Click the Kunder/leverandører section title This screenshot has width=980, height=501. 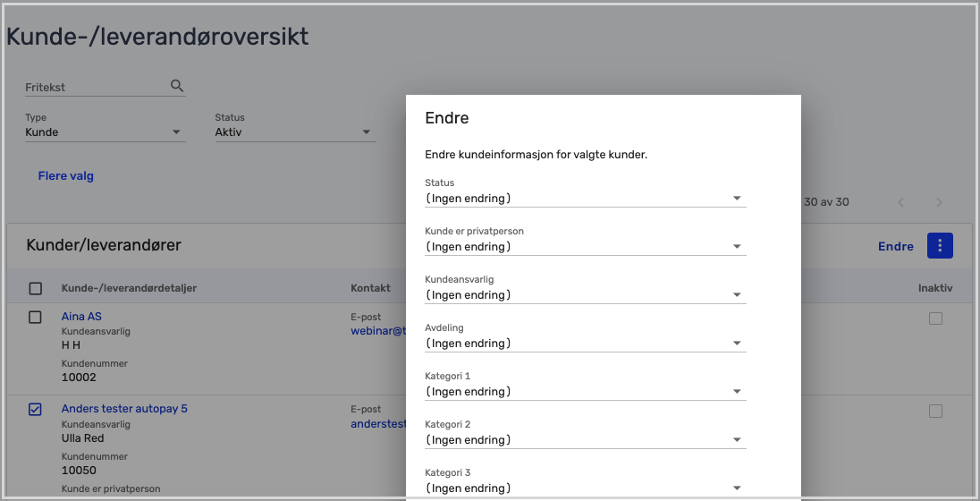[104, 245]
